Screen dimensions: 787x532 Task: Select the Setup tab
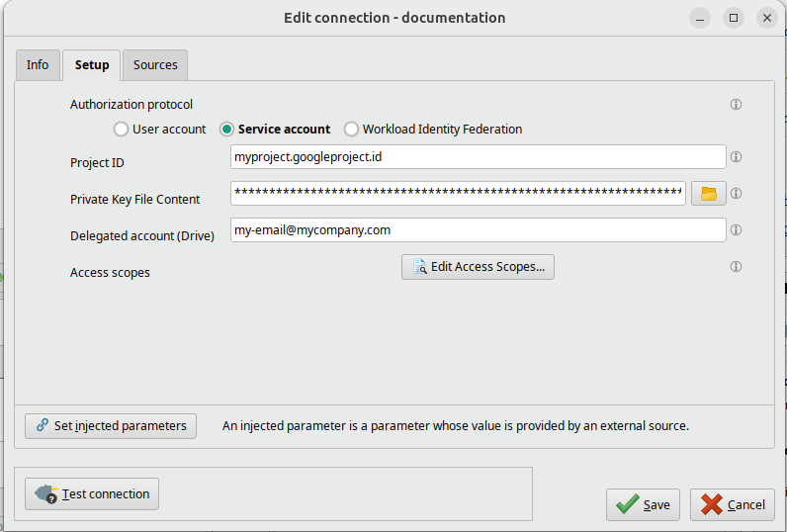[x=92, y=65]
